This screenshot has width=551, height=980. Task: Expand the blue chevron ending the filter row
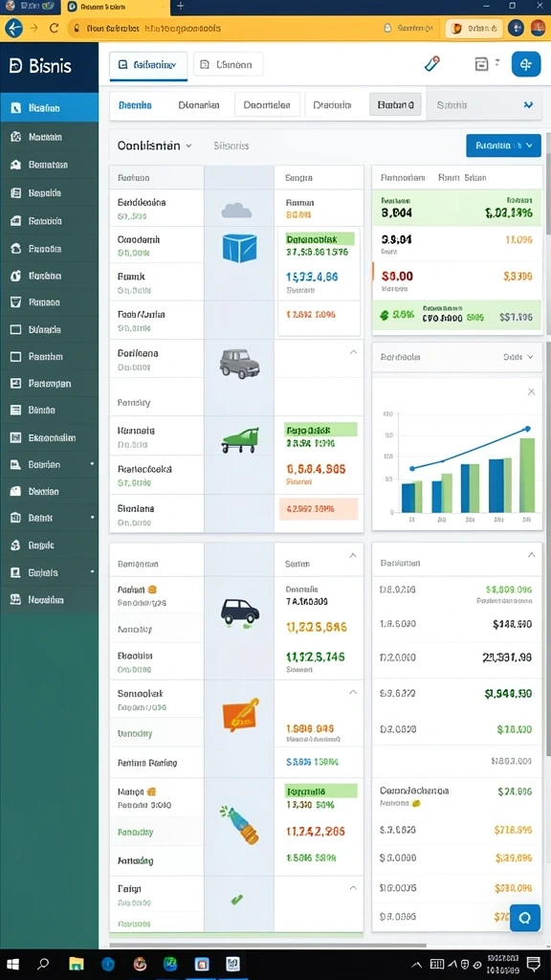tap(528, 105)
